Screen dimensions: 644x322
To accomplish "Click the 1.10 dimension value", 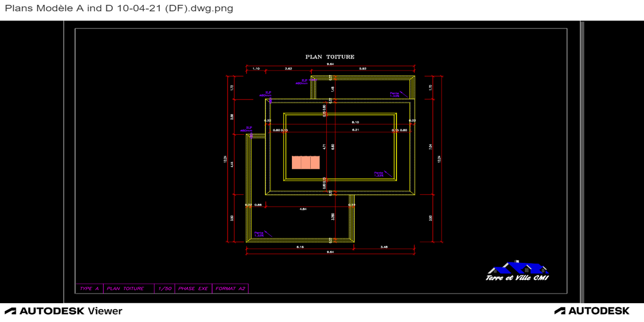I will (256, 69).
